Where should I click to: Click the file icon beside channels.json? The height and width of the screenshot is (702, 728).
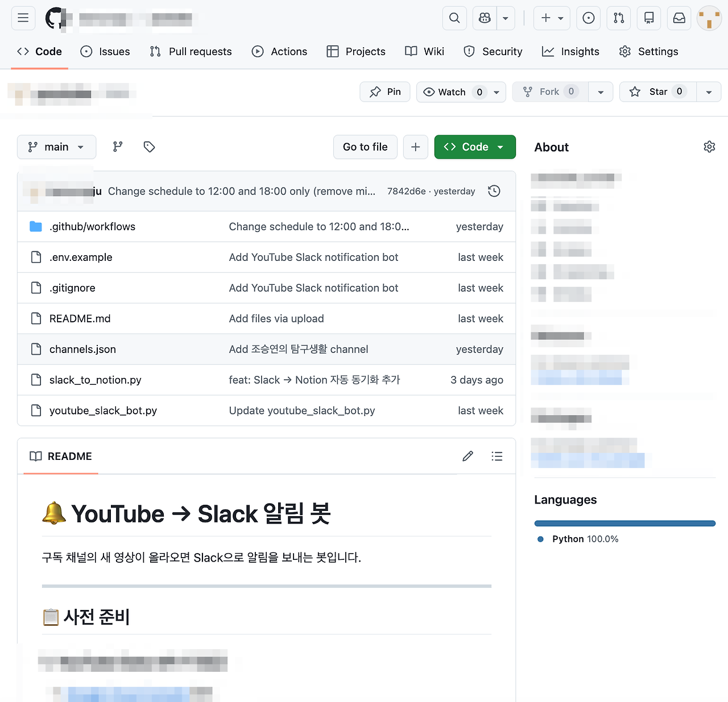point(36,350)
